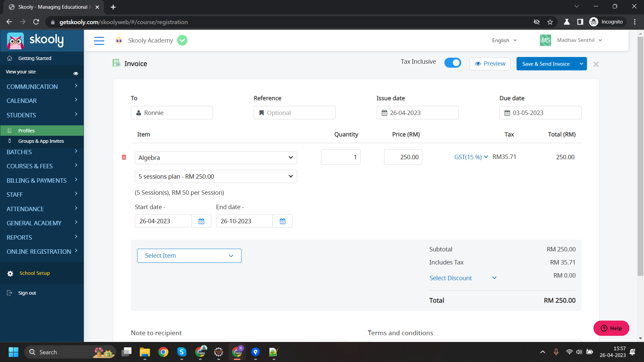Viewport: 644px width, 362px height.
Task: Open the School Setup link
Action: [35, 273]
